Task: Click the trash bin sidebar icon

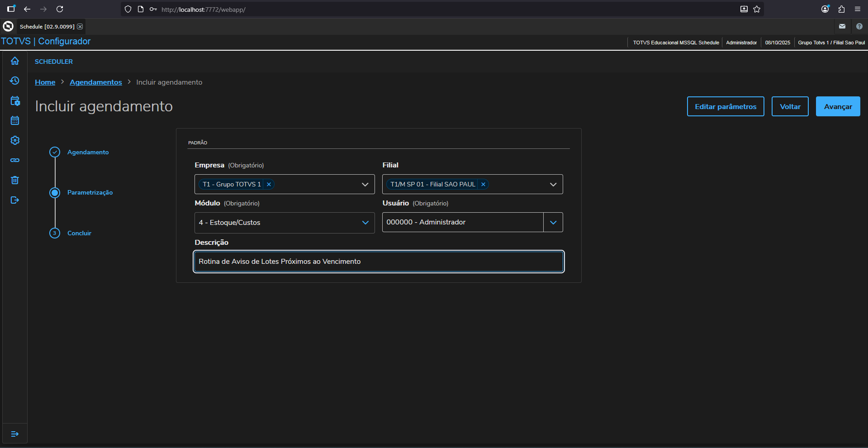Action: pos(15,180)
